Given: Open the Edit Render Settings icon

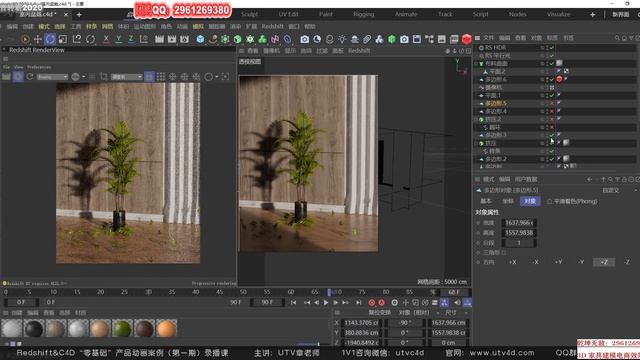Looking at the screenshot, I should pos(184,39).
